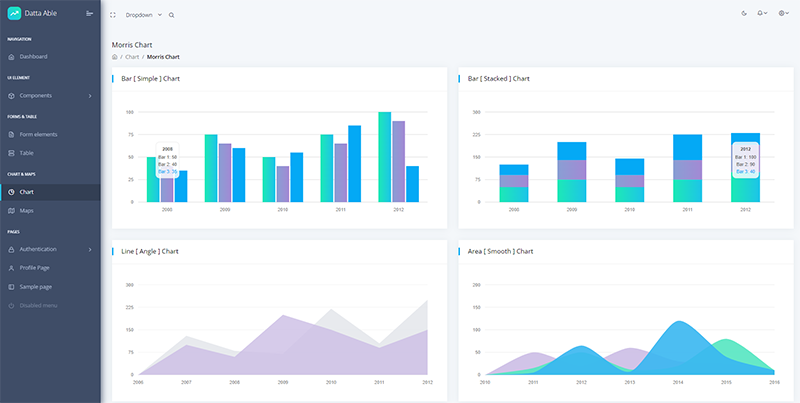Click the Disabled menu power icon

[x=11, y=306]
